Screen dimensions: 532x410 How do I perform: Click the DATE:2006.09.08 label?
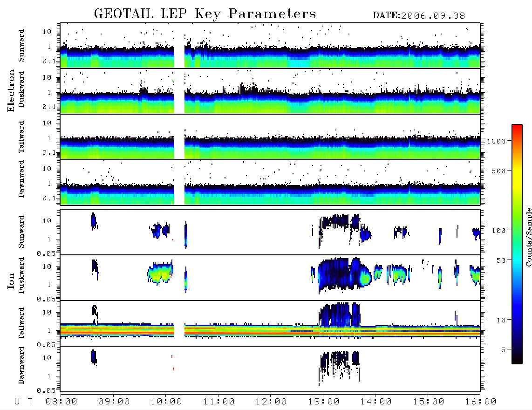(419, 16)
